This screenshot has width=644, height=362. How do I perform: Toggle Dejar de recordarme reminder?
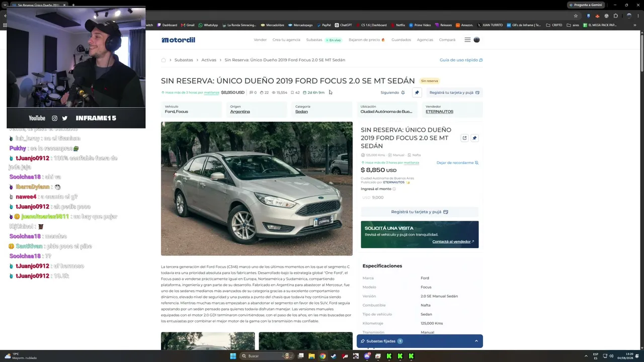pos(457,163)
